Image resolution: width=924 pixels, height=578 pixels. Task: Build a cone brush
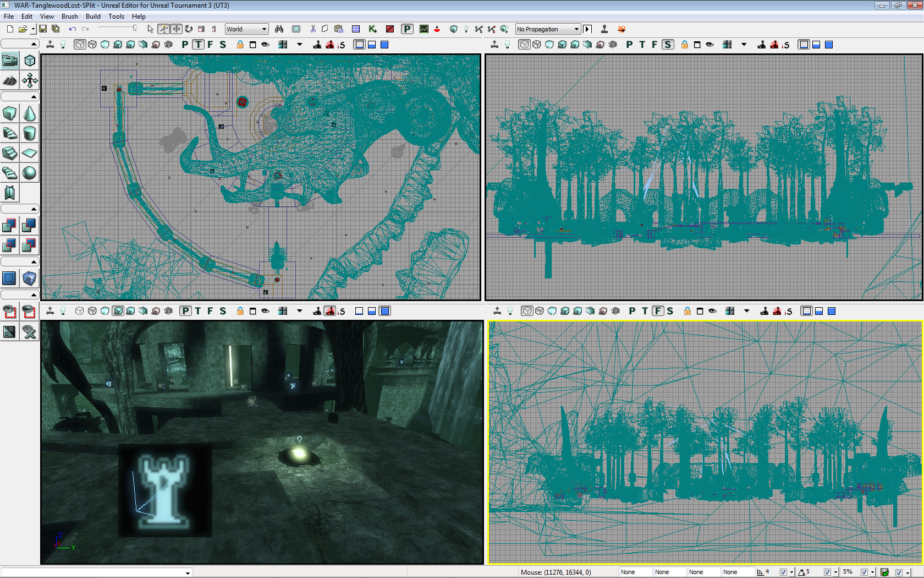[x=30, y=113]
